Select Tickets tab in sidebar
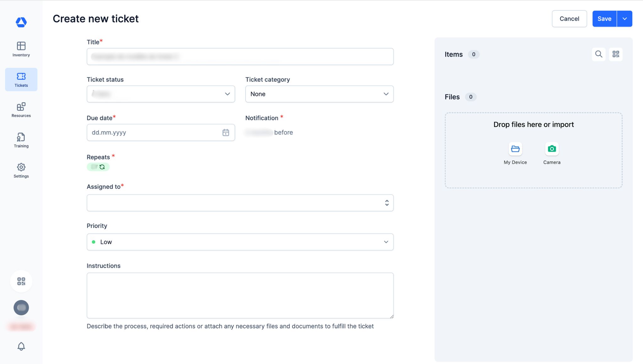 [21, 79]
